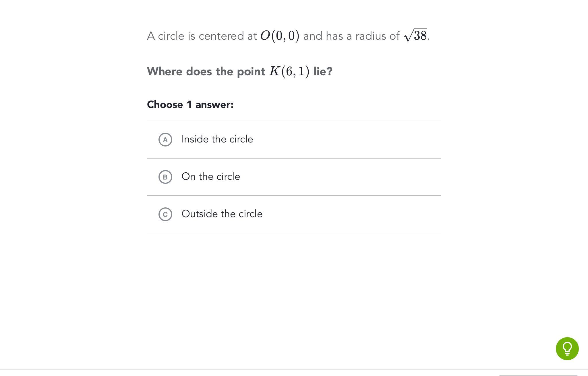Click the 'On the circle' answer text
Viewport: 588px width, 376px height.
(211, 177)
